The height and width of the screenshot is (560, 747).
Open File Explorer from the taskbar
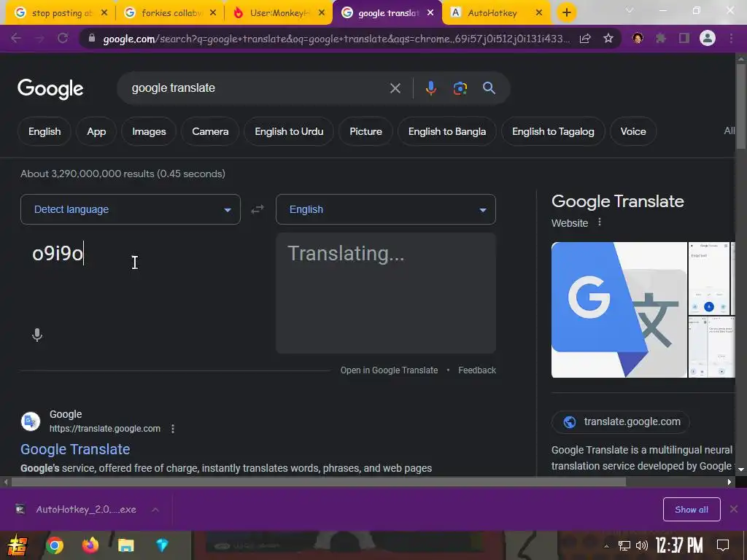tap(125, 545)
